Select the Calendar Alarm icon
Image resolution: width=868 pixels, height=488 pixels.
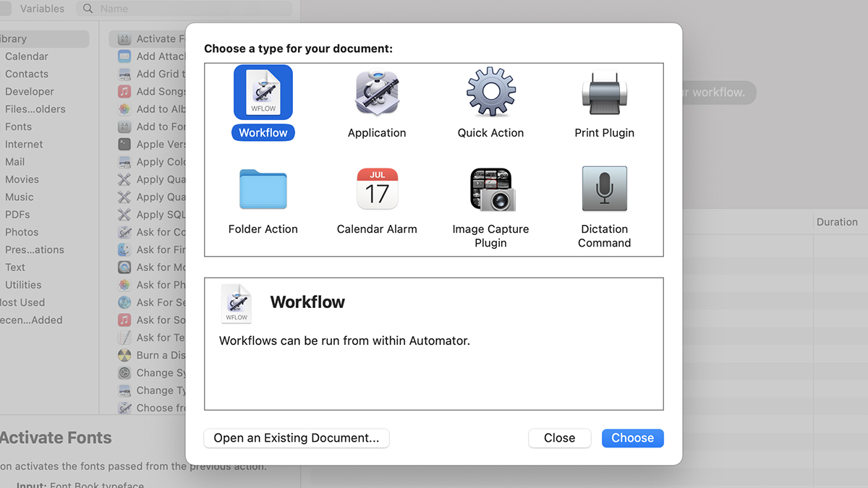tap(377, 189)
